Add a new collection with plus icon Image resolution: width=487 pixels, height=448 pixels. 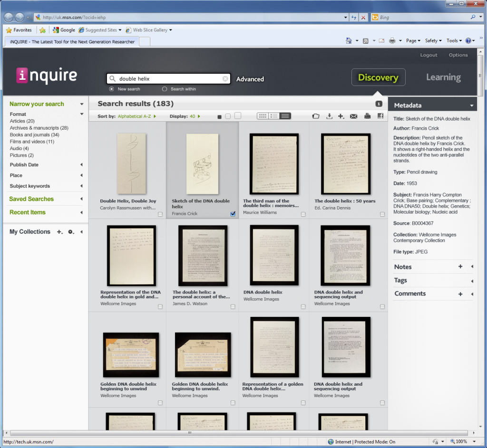(x=59, y=232)
